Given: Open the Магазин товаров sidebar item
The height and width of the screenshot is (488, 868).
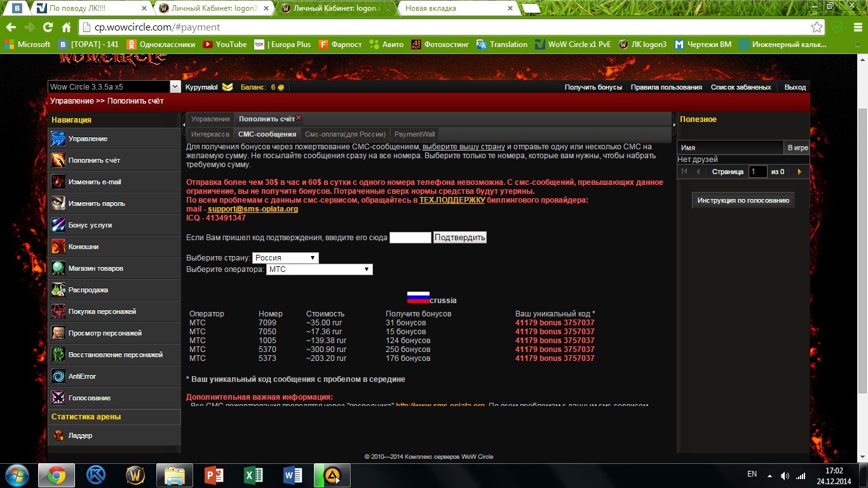Looking at the screenshot, I should pyautogui.click(x=95, y=268).
